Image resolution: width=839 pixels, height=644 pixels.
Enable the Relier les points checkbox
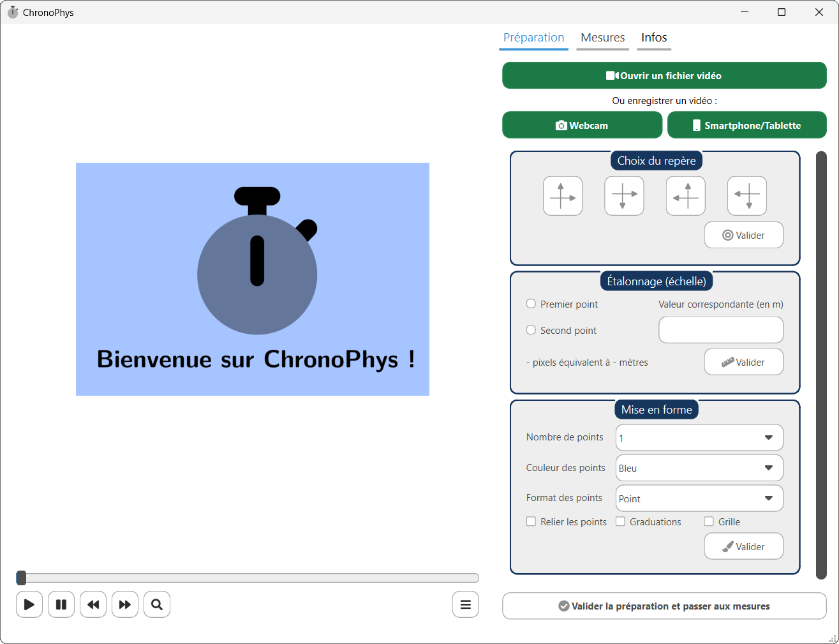pos(531,521)
